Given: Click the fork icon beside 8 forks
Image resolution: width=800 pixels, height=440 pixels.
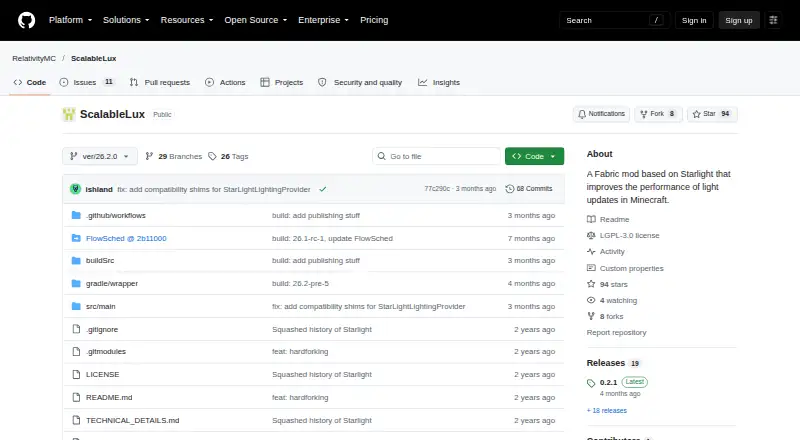Looking at the screenshot, I should (x=591, y=316).
